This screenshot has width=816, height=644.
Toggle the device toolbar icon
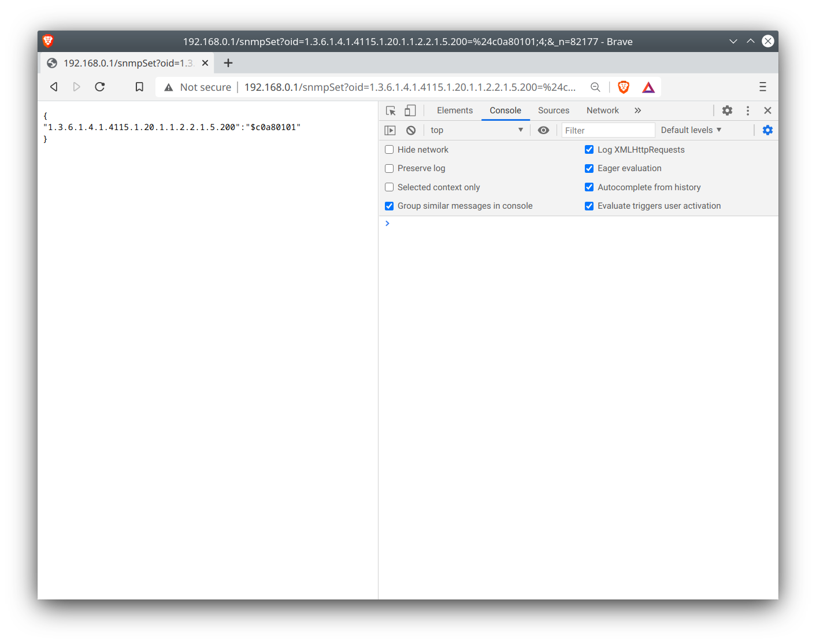pos(410,110)
